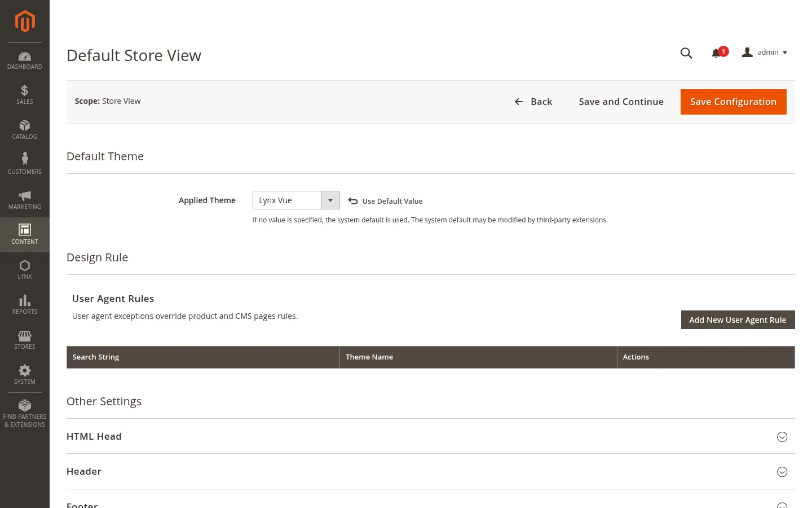The image size is (812, 508).
Task: Click the Applied Theme field label
Action: click(x=207, y=200)
